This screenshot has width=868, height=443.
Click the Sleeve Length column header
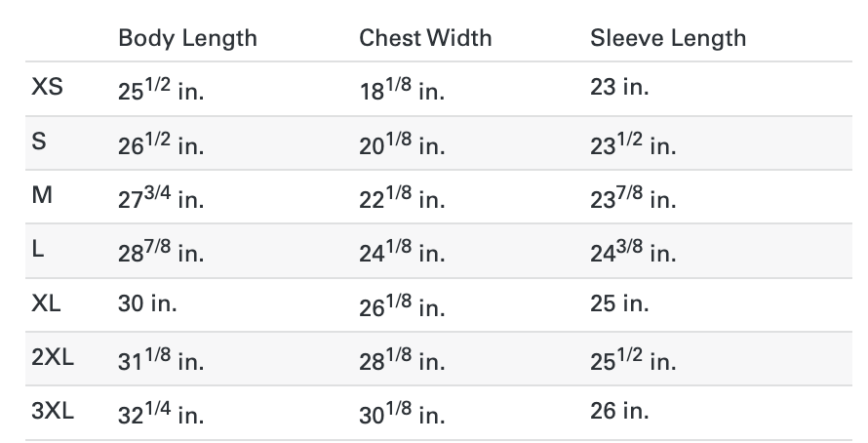pos(667,38)
